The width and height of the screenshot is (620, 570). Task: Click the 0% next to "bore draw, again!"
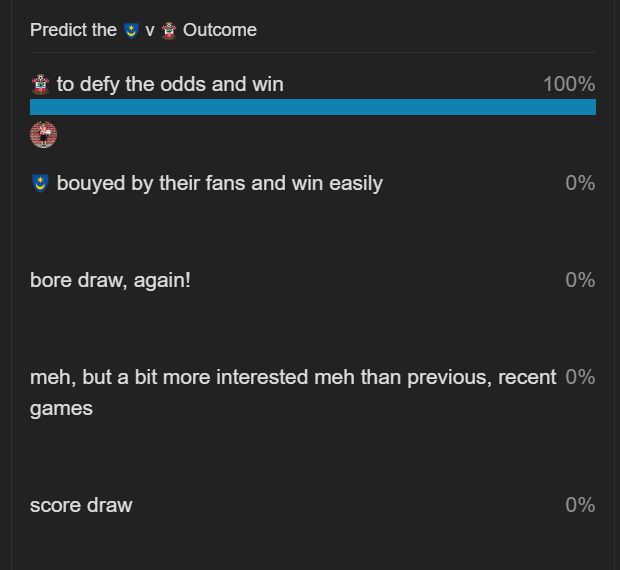(x=580, y=280)
